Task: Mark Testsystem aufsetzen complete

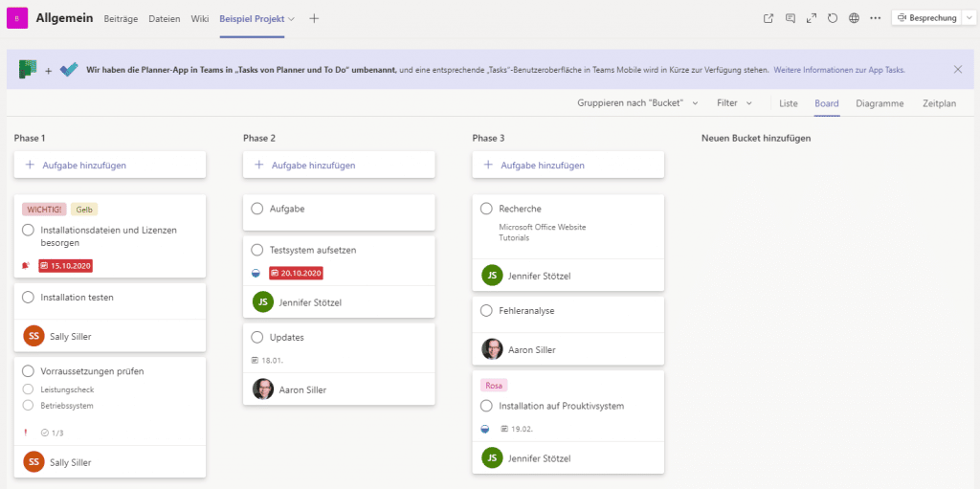Action: [x=256, y=250]
